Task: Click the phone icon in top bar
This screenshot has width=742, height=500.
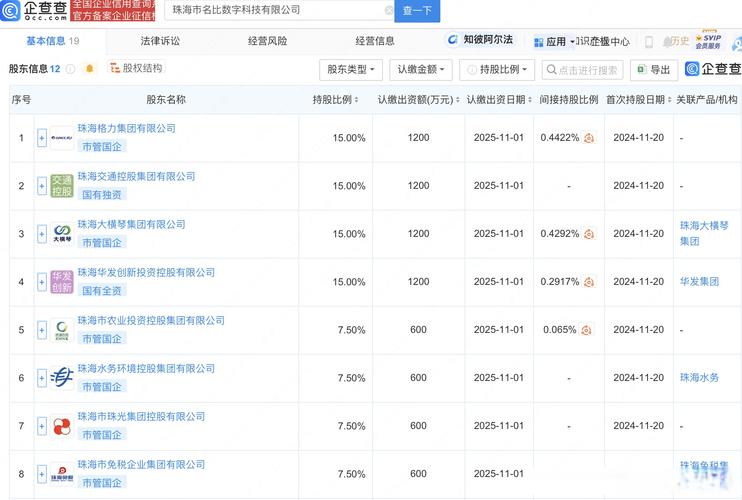Action: (649, 42)
